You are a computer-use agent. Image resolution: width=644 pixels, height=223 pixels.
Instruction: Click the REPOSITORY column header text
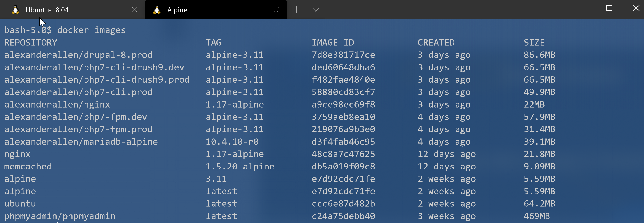(x=31, y=42)
